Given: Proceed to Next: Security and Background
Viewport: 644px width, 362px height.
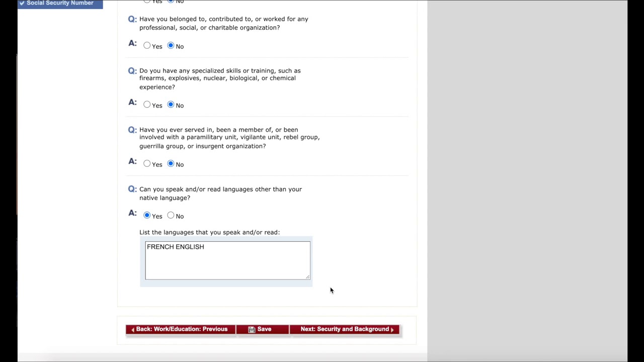Looking at the screenshot, I should (344, 329).
